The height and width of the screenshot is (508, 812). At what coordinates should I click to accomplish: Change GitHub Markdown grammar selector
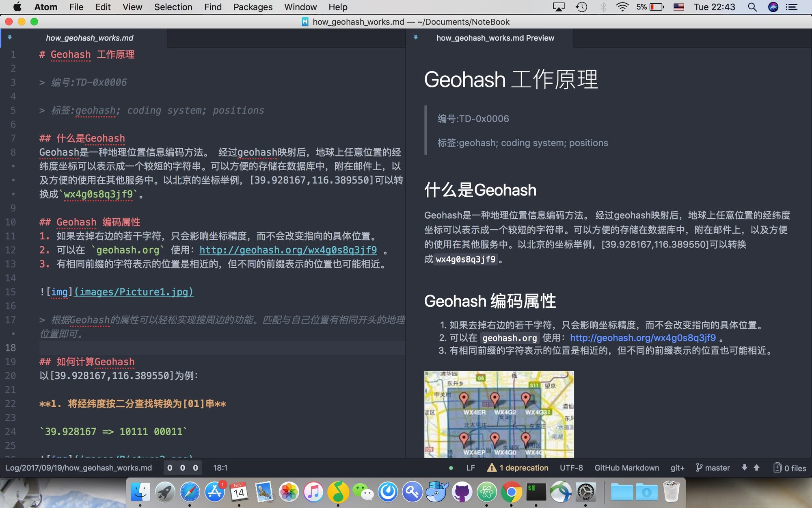[626, 468]
